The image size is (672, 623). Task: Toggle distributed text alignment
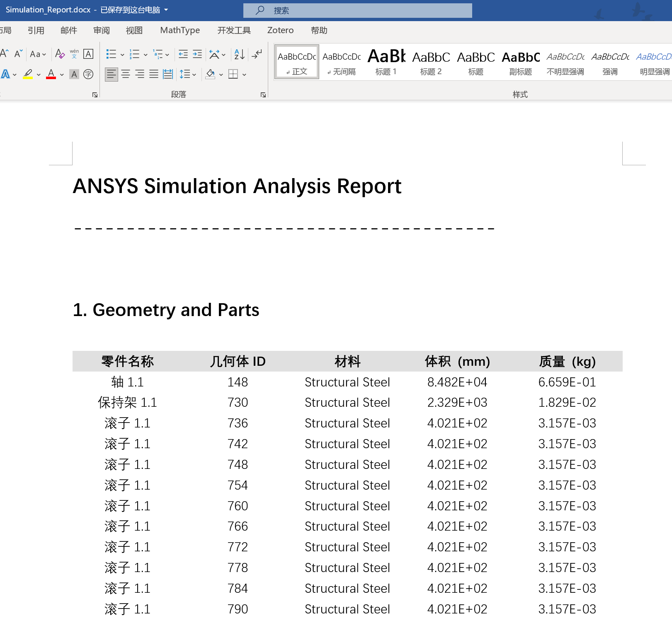pyautogui.click(x=168, y=74)
